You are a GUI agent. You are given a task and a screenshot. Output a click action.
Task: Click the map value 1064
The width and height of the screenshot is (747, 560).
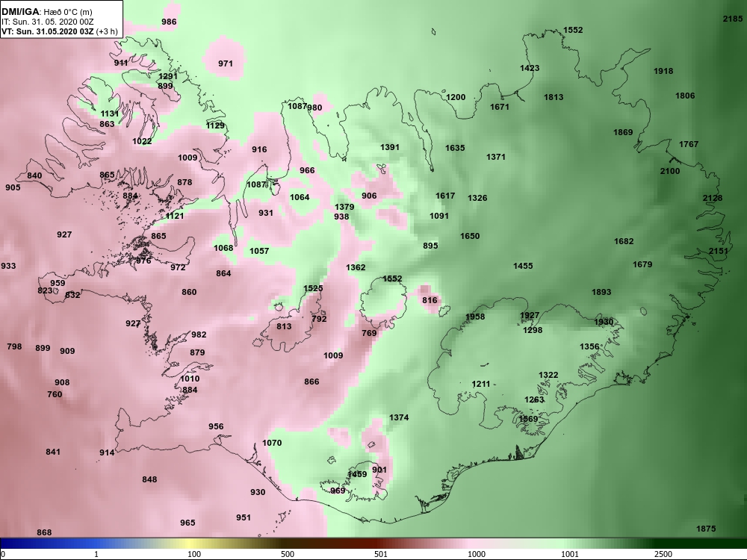coord(300,197)
